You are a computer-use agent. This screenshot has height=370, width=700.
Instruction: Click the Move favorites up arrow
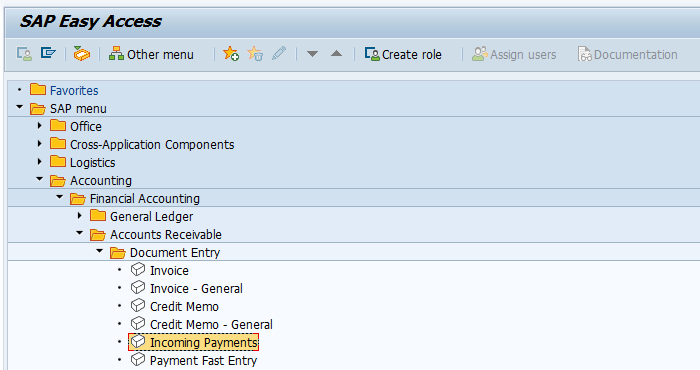pyautogui.click(x=337, y=54)
